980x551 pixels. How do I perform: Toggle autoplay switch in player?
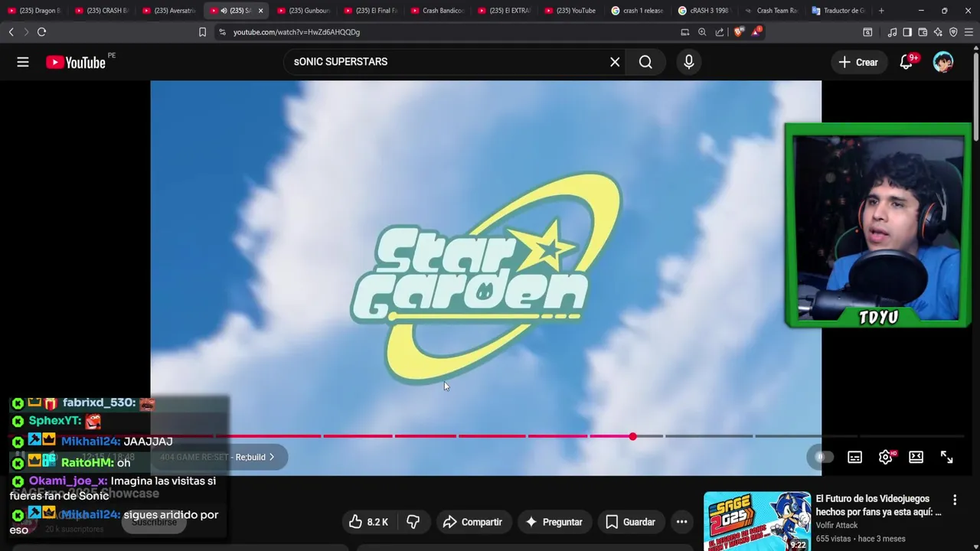(824, 457)
